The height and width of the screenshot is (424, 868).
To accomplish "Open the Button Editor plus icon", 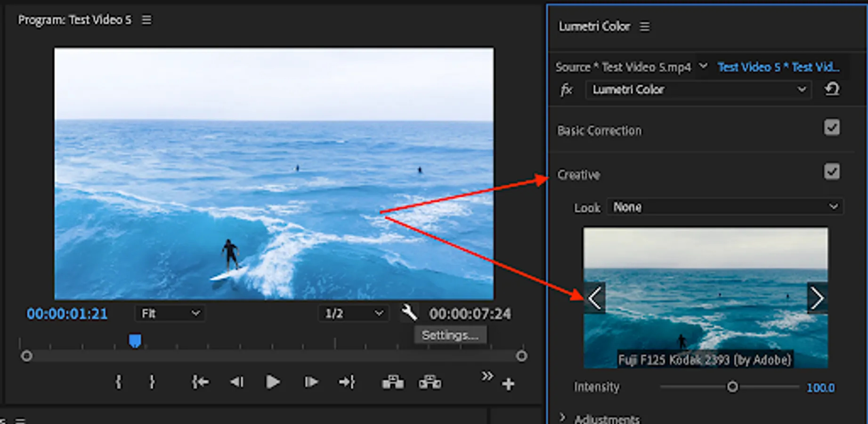I will [508, 384].
